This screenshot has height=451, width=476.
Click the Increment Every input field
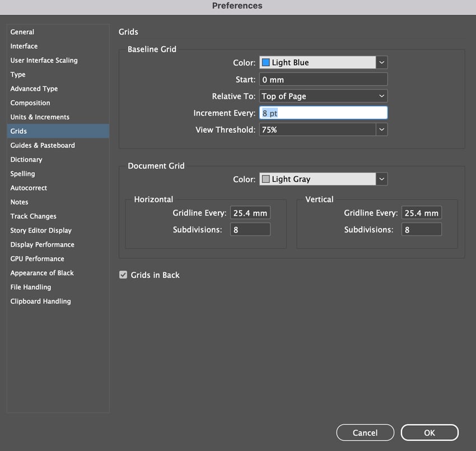point(323,113)
